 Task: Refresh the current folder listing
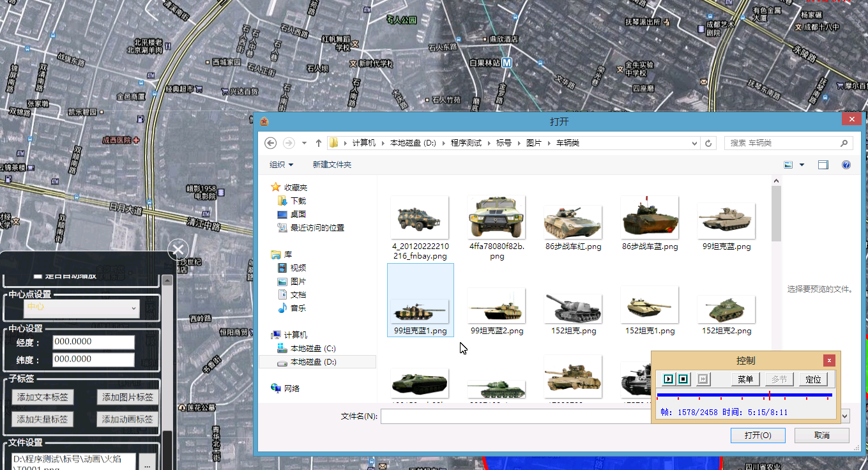pos(708,143)
